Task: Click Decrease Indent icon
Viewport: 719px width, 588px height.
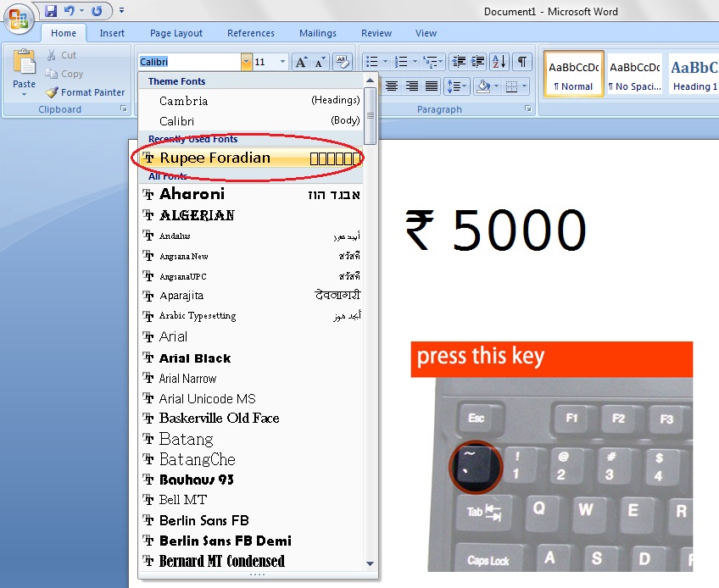Action: pyautogui.click(x=458, y=61)
